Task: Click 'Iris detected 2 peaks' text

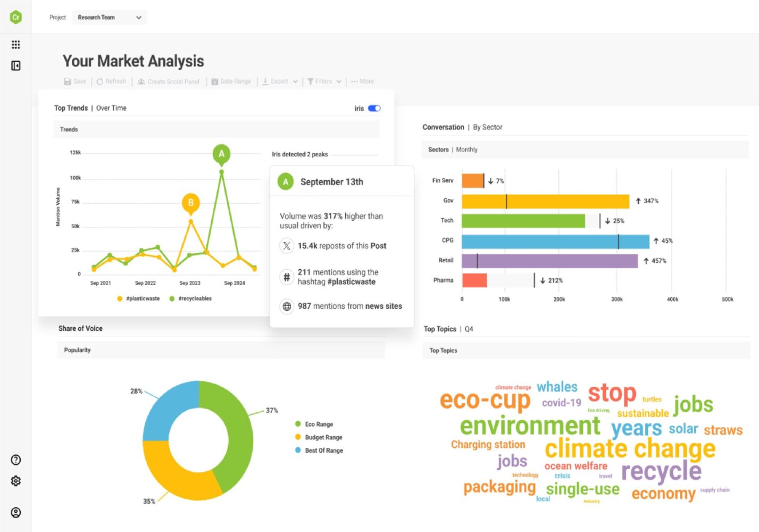Action: (299, 154)
